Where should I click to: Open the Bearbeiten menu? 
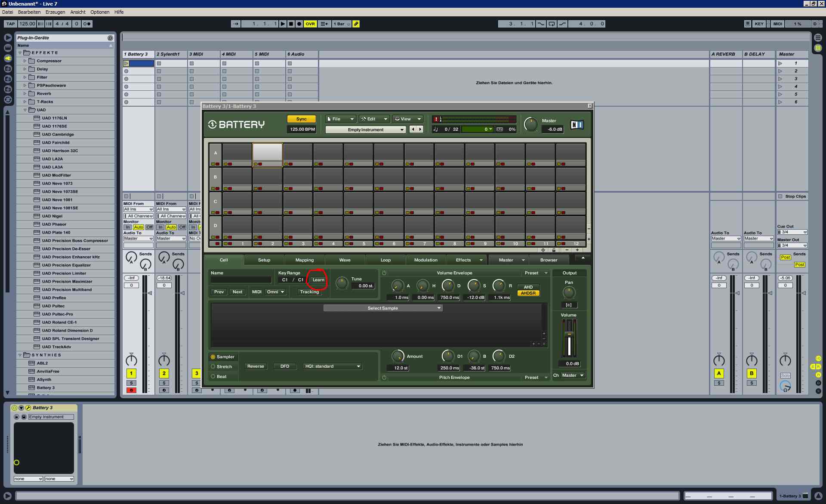[29, 12]
